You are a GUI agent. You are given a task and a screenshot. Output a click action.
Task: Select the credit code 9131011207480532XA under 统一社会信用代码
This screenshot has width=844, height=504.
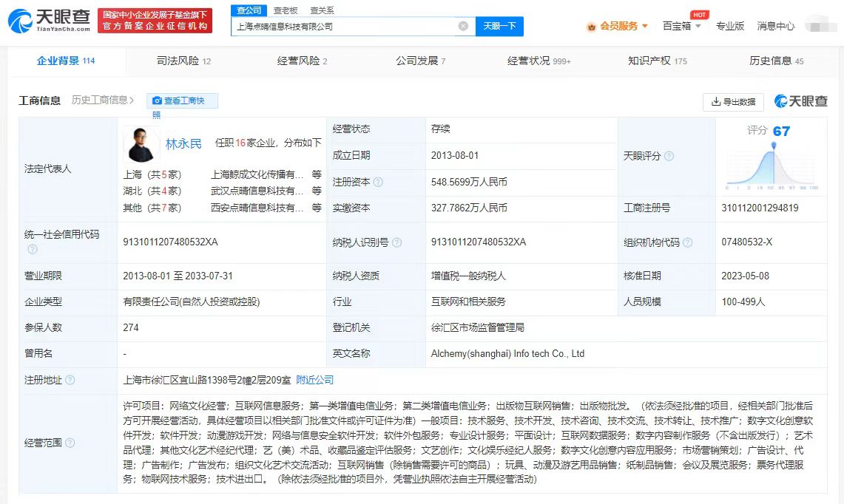[171, 242]
